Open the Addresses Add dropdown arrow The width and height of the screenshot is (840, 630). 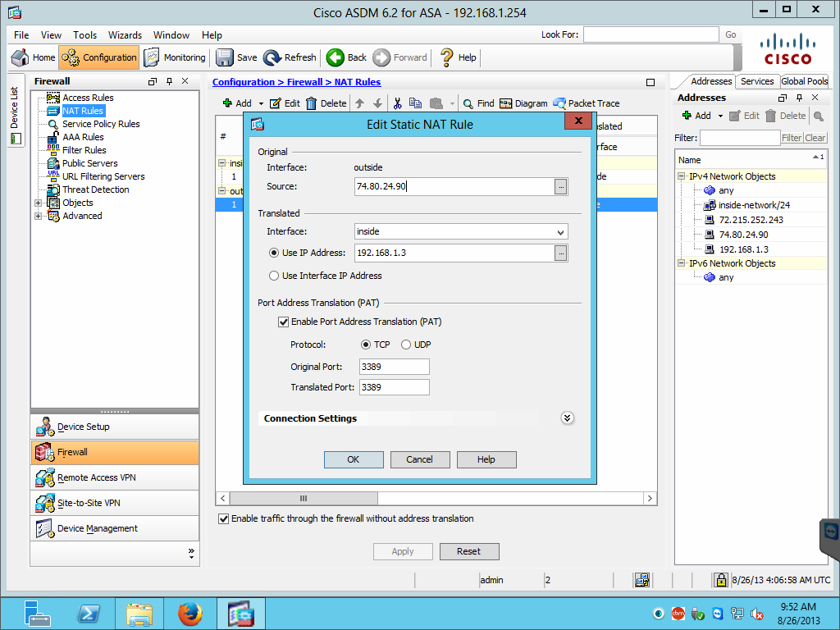click(x=720, y=116)
